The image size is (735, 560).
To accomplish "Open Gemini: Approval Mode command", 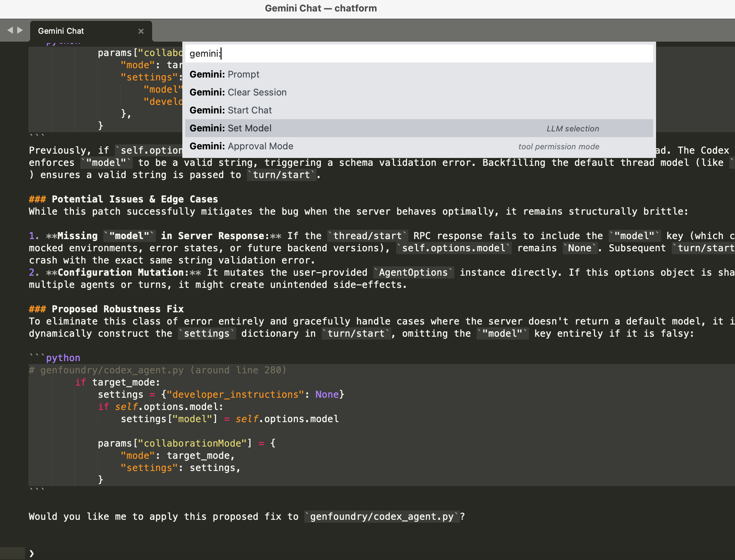I will [x=419, y=146].
